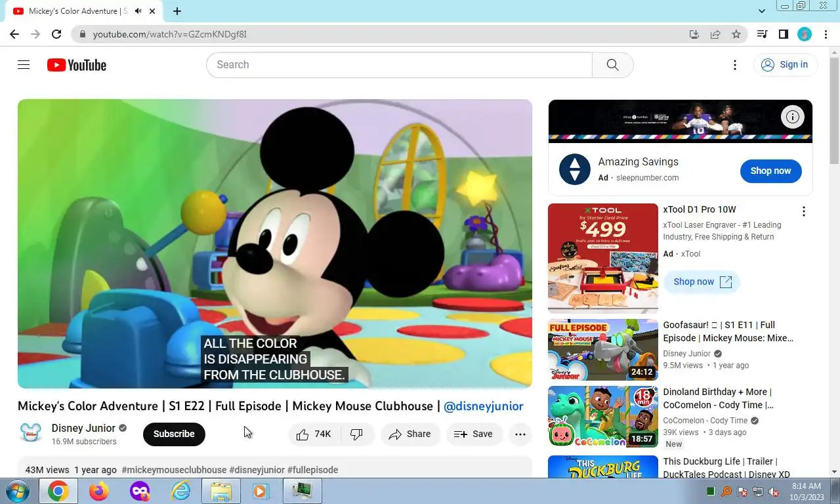Open the Chrome profile avatar

(805, 34)
